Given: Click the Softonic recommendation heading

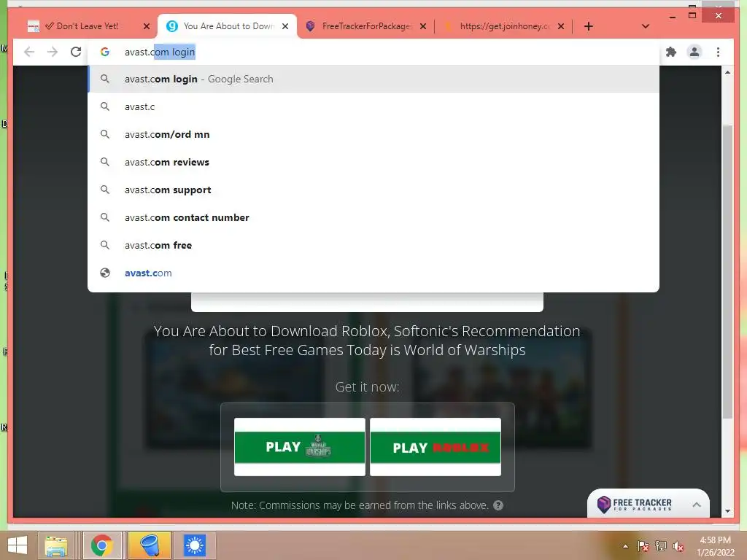Looking at the screenshot, I should pyautogui.click(x=367, y=341).
